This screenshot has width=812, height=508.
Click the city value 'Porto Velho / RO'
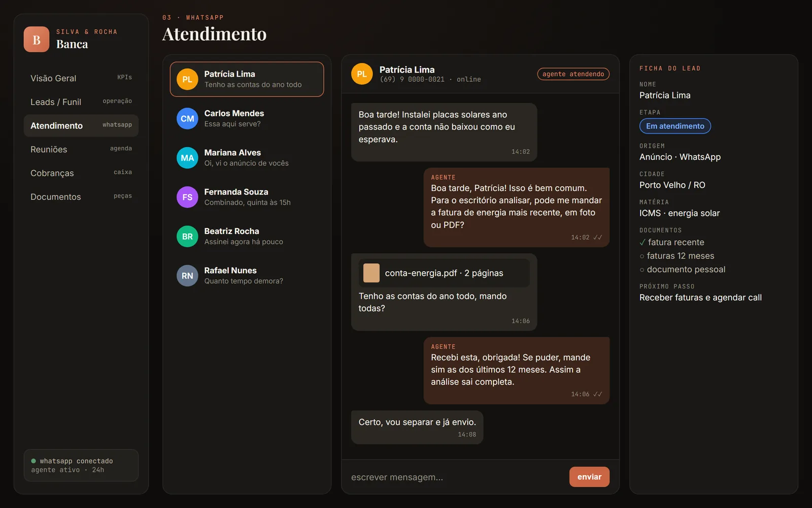[x=672, y=185]
